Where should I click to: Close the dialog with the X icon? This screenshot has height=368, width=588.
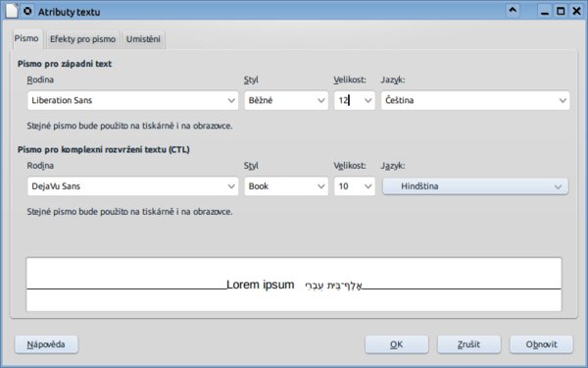[577, 11]
